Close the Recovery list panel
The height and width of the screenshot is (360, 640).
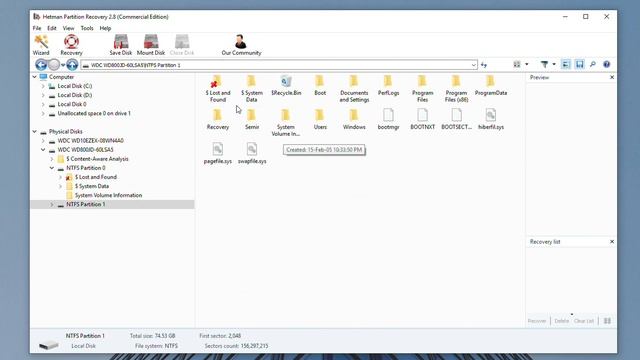pos(612,242)
